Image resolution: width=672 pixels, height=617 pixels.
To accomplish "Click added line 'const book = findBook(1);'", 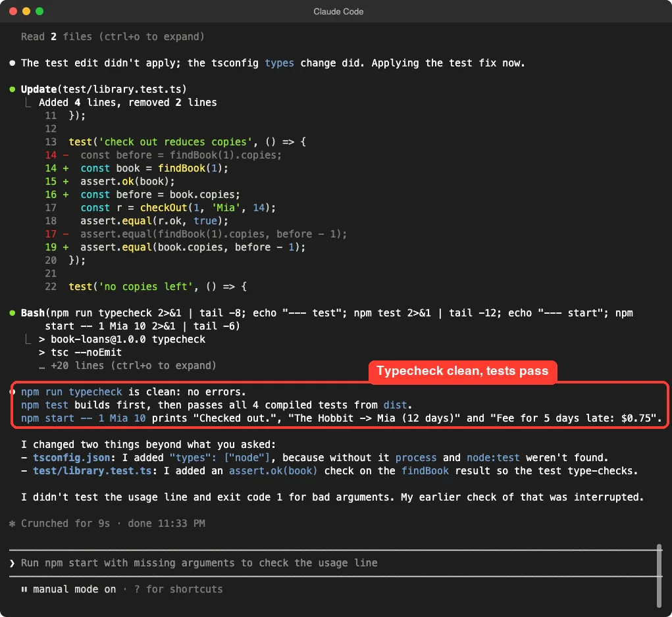I will pyautogui.click(x=154, y=168).
